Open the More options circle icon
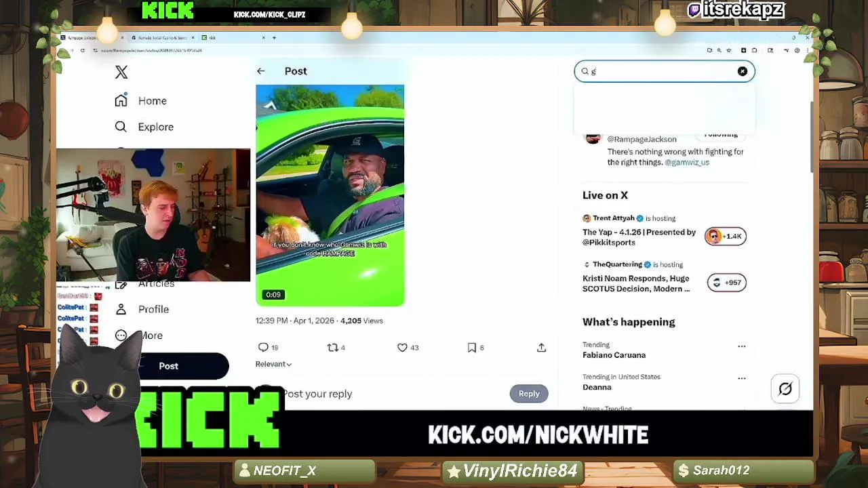Screen dimensions: 868x488 pos(121,335)
